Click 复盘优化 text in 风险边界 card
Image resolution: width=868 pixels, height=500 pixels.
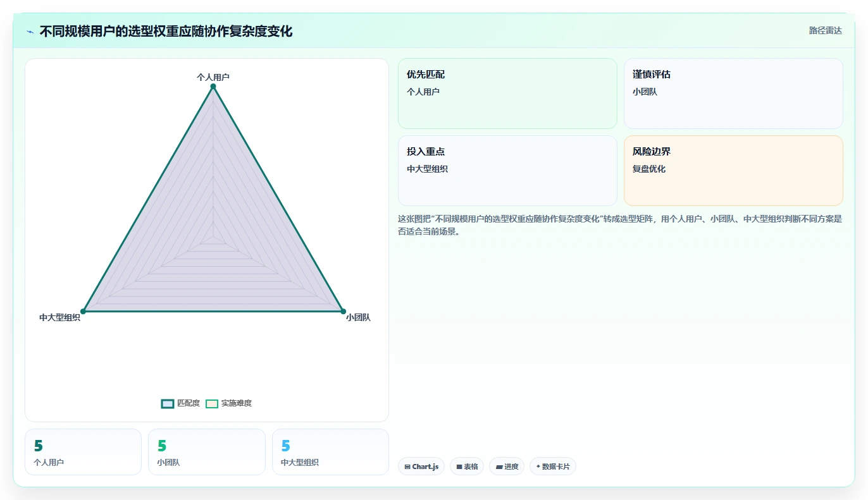coord(649,169)
